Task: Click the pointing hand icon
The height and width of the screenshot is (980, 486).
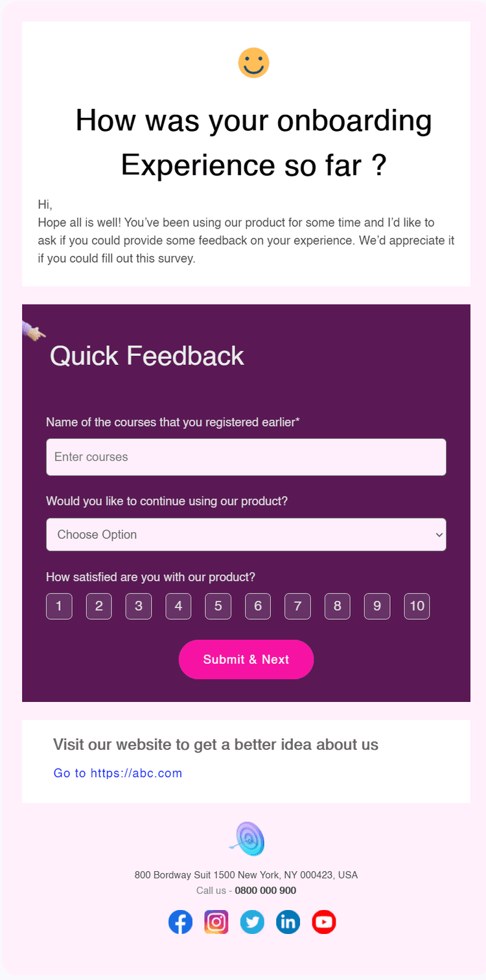Action: pos(34,331)
